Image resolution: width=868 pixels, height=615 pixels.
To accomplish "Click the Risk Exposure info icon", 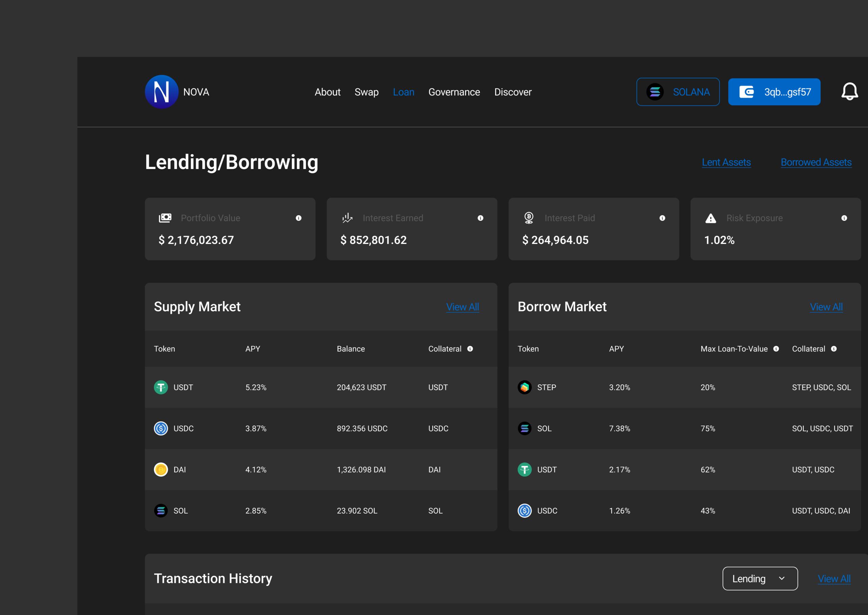I will point(844,218).
